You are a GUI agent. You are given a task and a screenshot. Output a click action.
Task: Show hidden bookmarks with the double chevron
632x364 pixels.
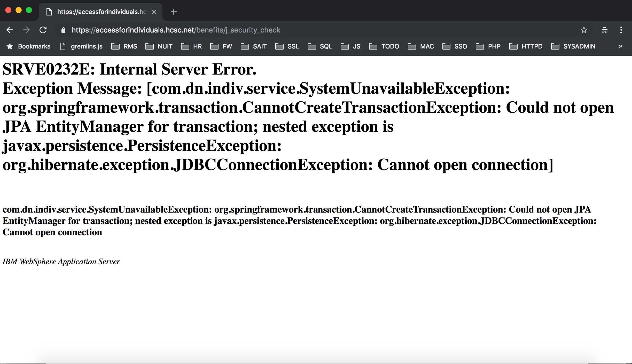click(620, 46)
